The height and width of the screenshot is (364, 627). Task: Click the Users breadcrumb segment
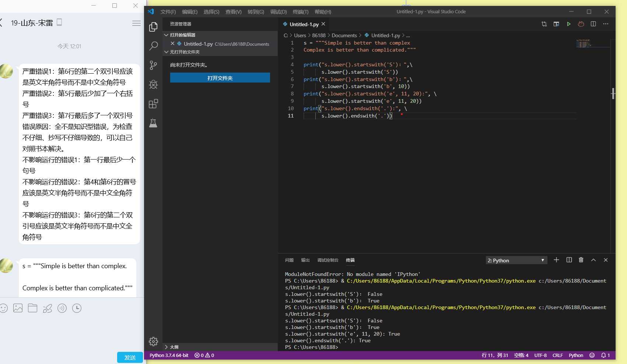[300, 35]
